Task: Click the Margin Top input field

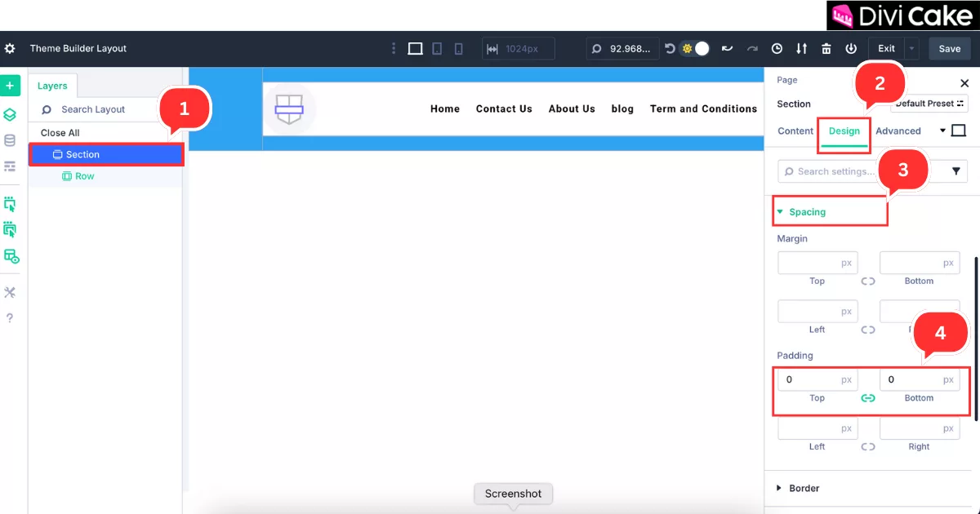Action: coord(817,263)
